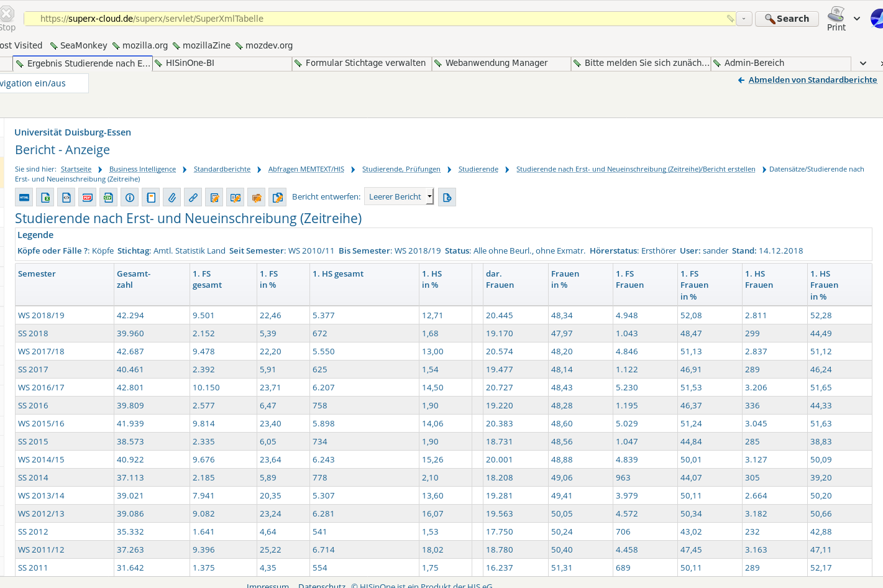Click the edit book pencil icon

click(x=236, y=198)
